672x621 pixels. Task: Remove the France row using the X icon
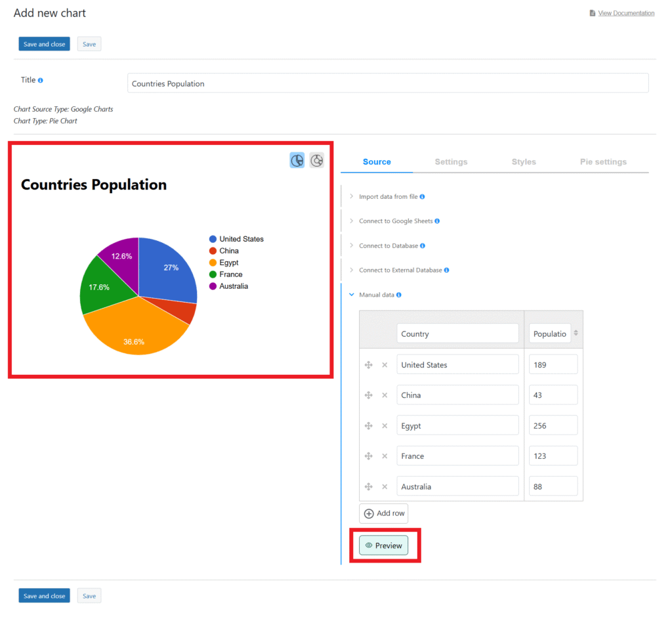tap(385, 456)
